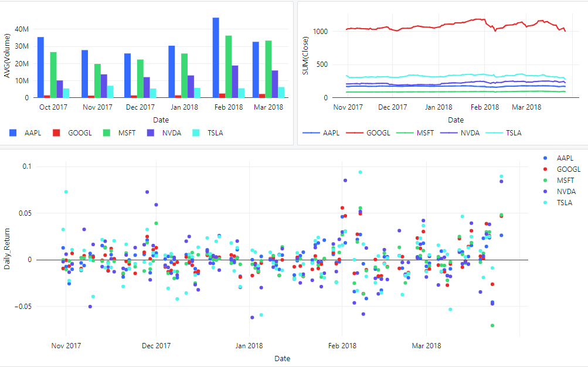Click the Date axis title under line chart

click(x=456, y=120)
